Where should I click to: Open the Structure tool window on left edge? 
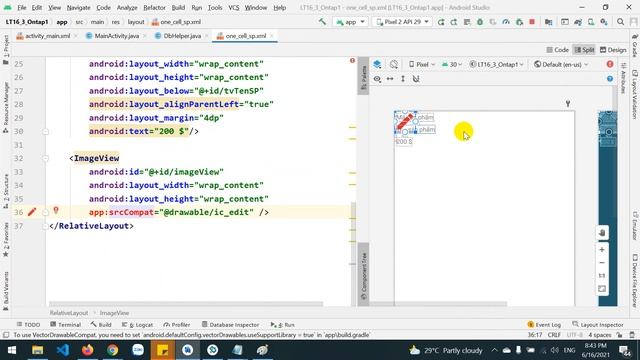[x=6, y=191]
